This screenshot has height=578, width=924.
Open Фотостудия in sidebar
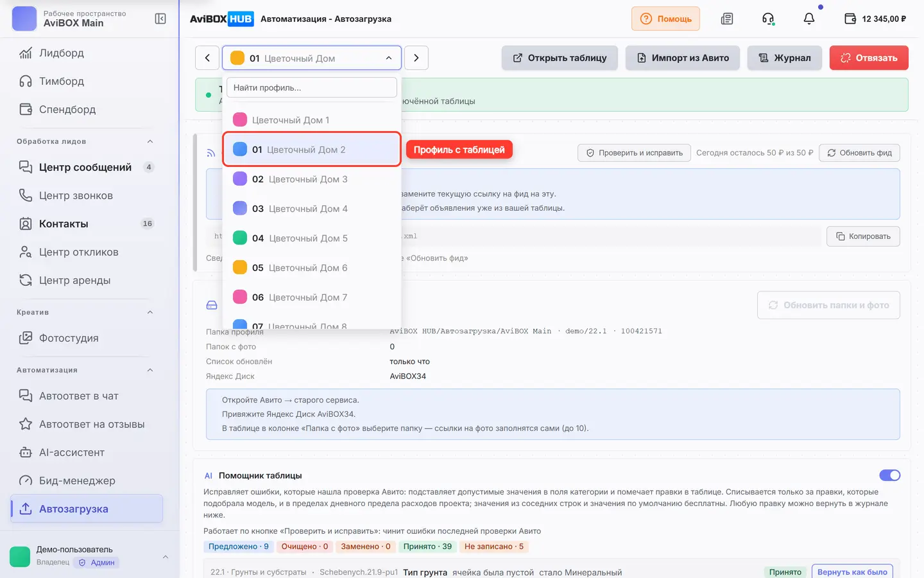[x=87, y=338]
